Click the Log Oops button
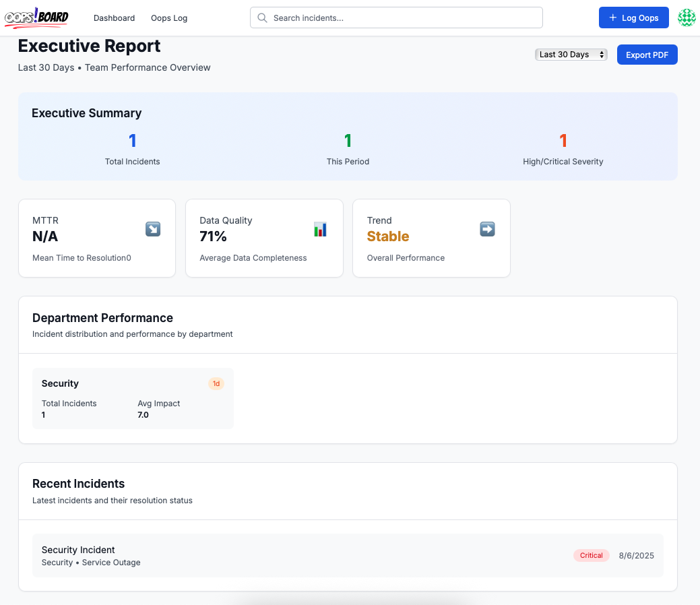This screenshot has height=605, width=700. point(634,18)
